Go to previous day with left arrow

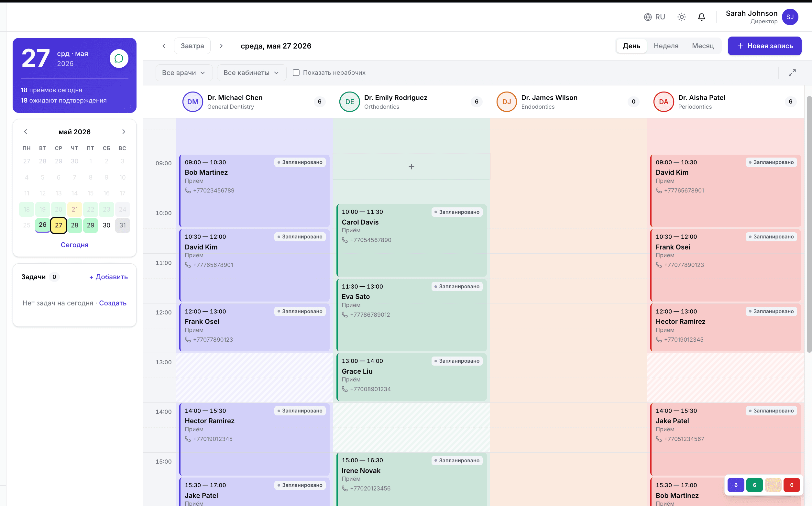[x=164, y=46]
